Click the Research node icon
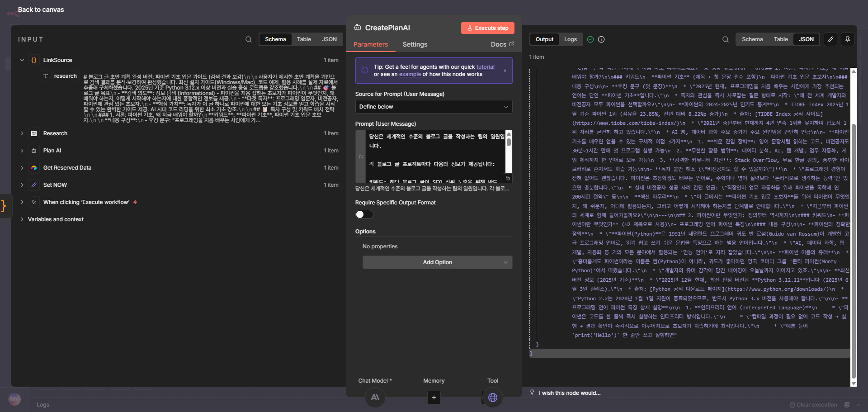 34,133
